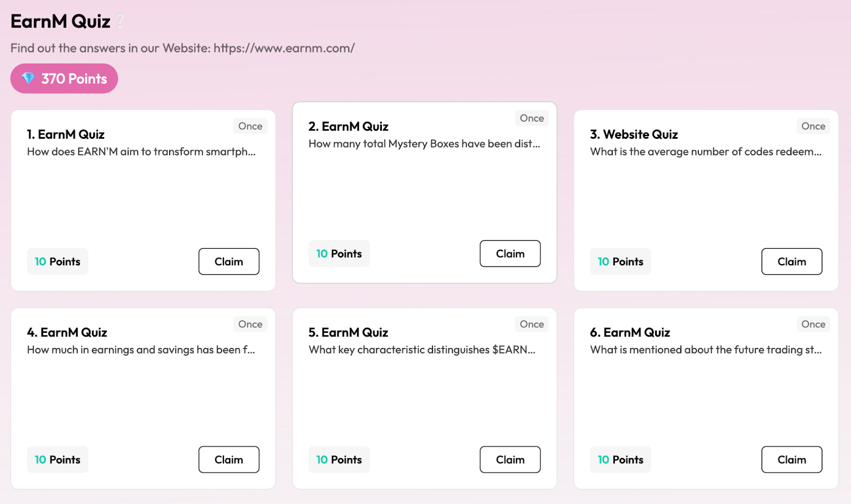Open the "How many total Mystery Boxes" question

pos(424,144)
